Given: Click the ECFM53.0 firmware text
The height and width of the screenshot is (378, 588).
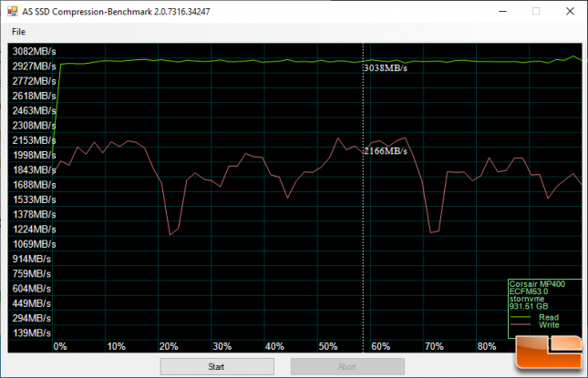Looking at the screenshot, I should 529,291.
